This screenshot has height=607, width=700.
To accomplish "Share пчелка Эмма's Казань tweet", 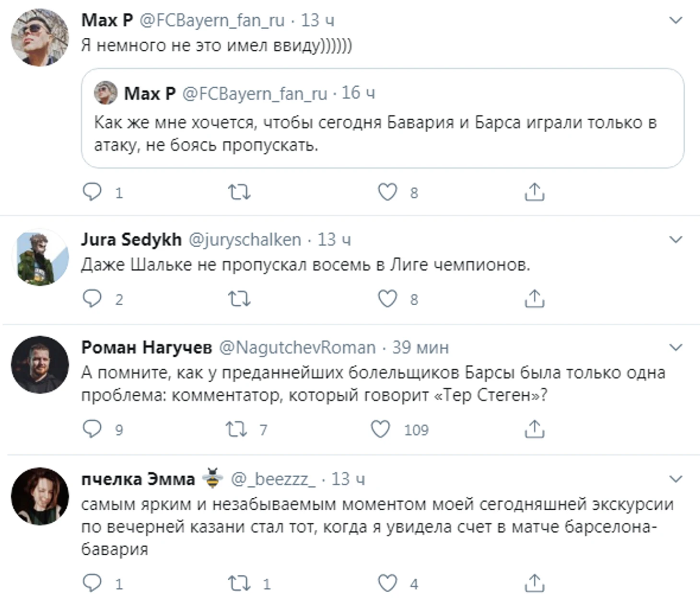I will pyautogui.click(x=534, y=583).
